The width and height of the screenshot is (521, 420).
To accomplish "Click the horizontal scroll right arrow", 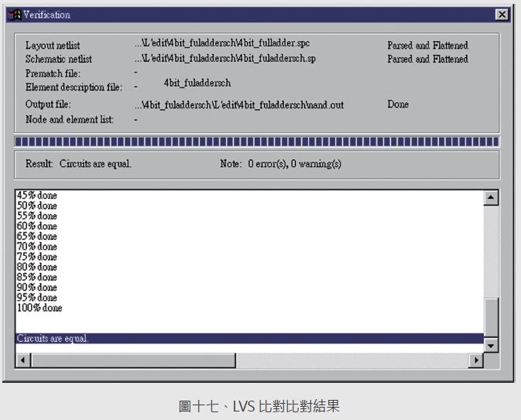I will coord(475,360).
